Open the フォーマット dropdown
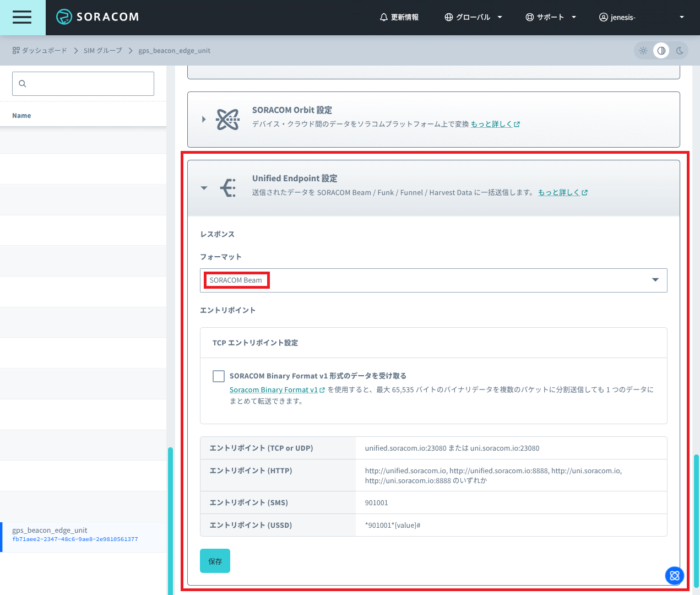 coord(433,280)
